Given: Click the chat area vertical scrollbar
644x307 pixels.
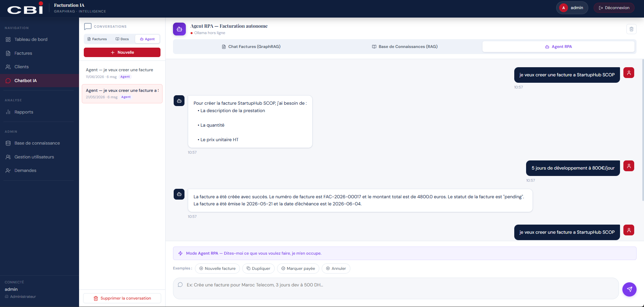Looking at the screenshot, I should (643, 130).
